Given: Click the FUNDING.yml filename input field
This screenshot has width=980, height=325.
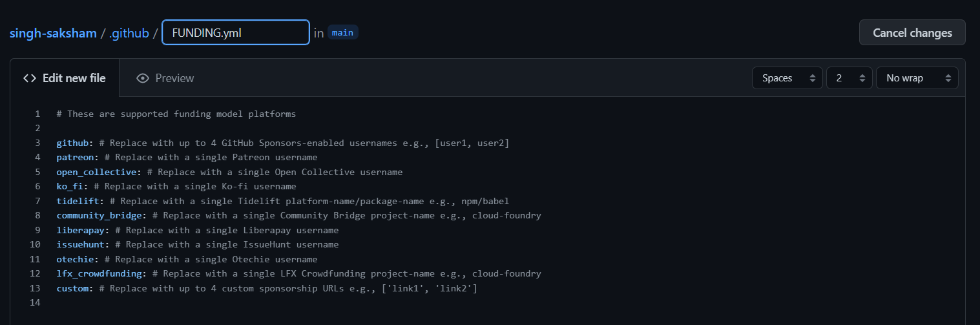Looking at the screenshot, I should (x=236, y=32).
